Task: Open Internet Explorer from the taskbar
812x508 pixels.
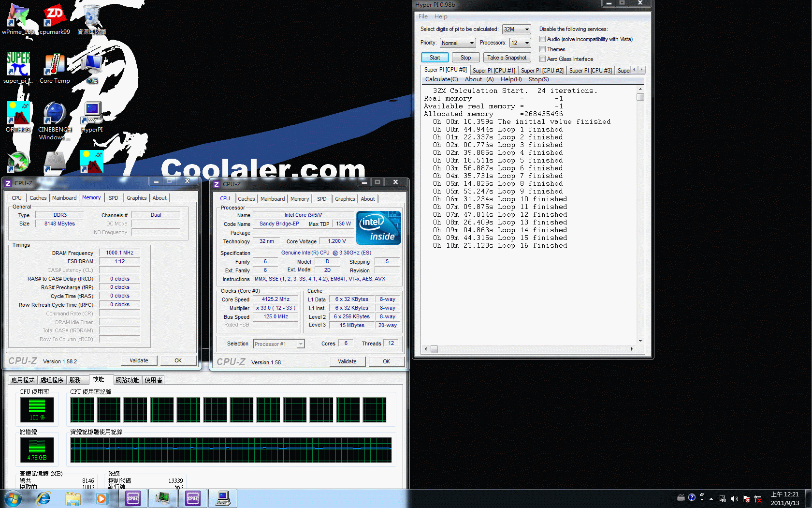Action: coord(43,498)
